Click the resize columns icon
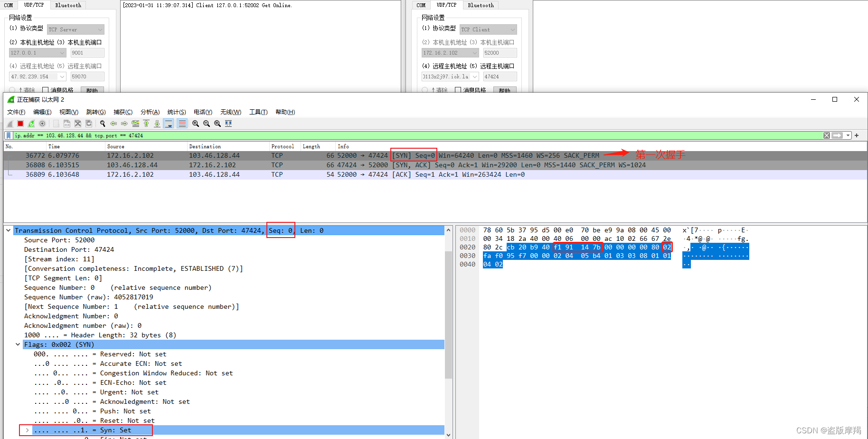The height and width of the screenshot is (439, 868). 228,124
